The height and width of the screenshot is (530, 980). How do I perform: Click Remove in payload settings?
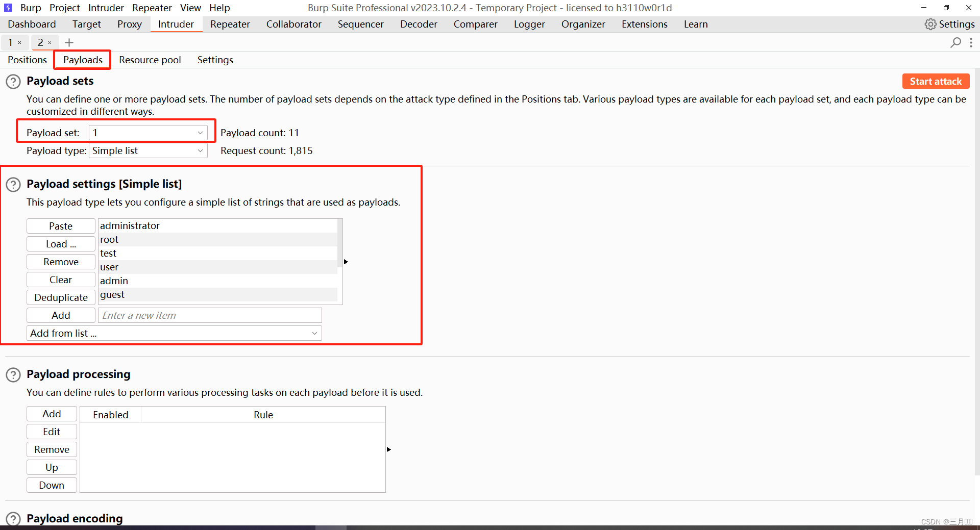coord(61,262)
